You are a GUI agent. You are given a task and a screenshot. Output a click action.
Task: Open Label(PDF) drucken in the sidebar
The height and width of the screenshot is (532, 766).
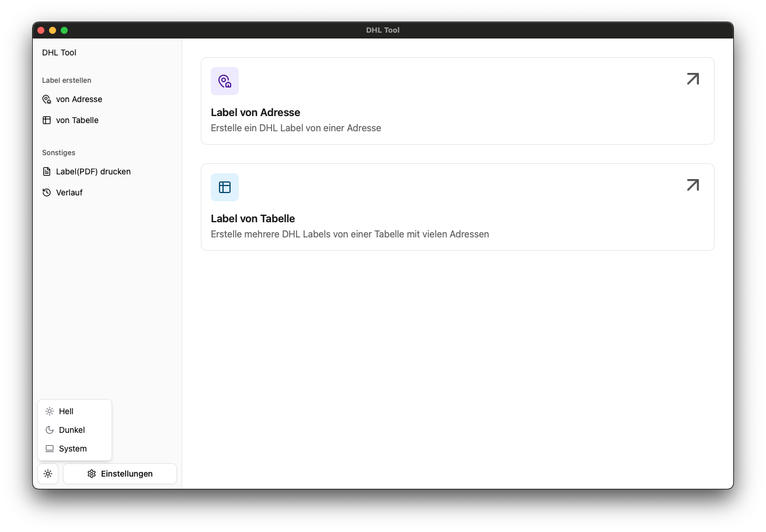[x=107, y=171]
